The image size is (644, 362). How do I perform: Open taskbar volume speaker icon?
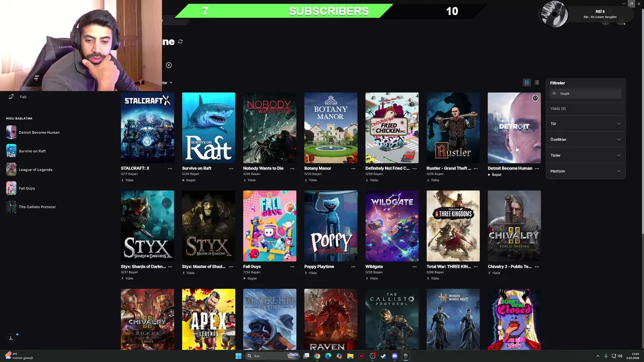coord(620,356)
